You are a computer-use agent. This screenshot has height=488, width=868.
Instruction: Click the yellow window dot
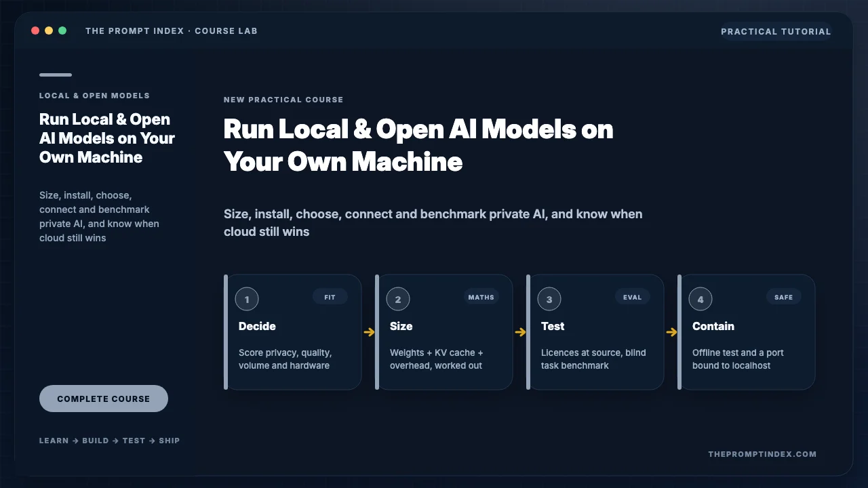(x=49, y=30)
